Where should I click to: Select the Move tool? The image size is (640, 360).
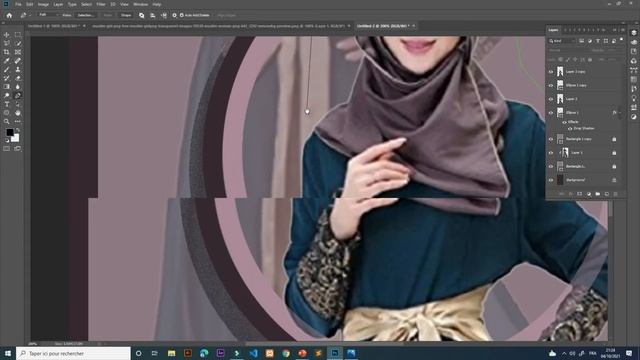pos(7,35)
